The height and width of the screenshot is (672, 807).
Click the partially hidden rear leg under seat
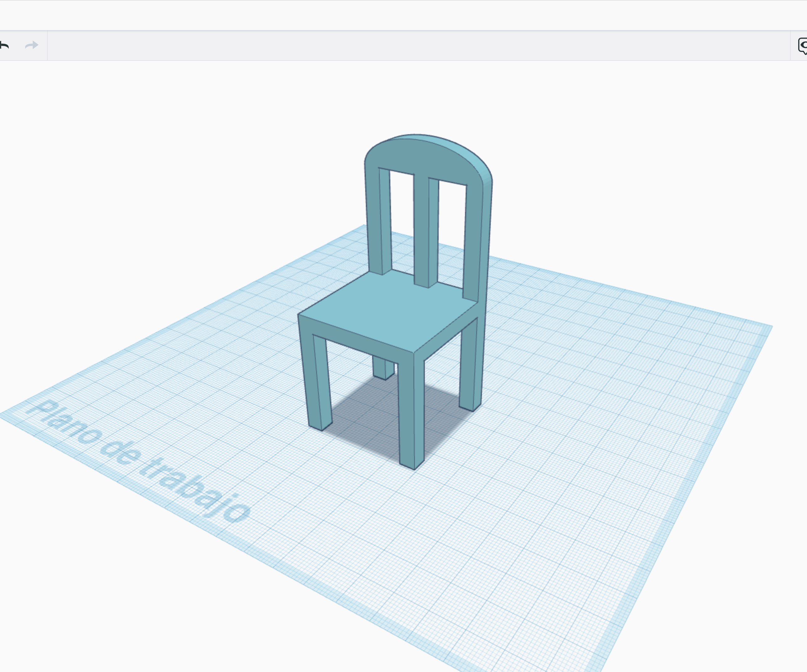click(383, 368)
